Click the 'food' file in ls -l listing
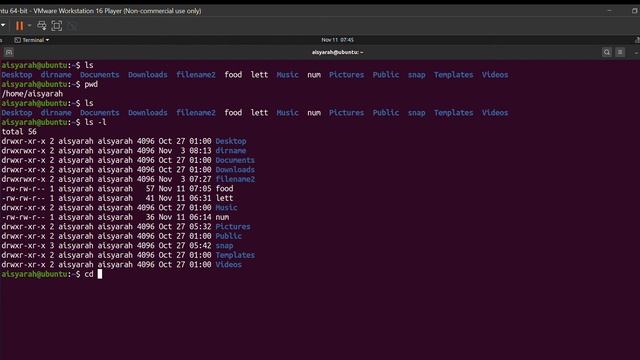The height and width of the screenshot is (360, 640). [224, 189]
